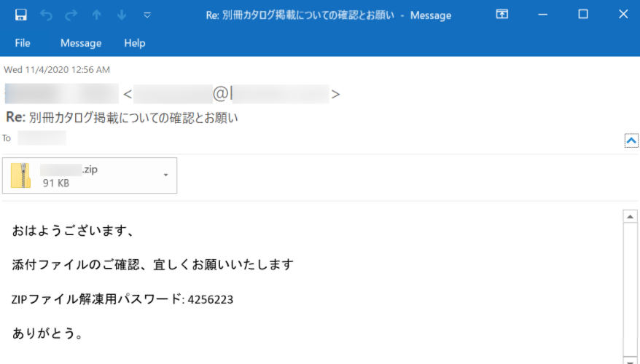The image size is (640, 364).
Task: Click the greeting line おはようございます
Action: (x=73, y=231)
